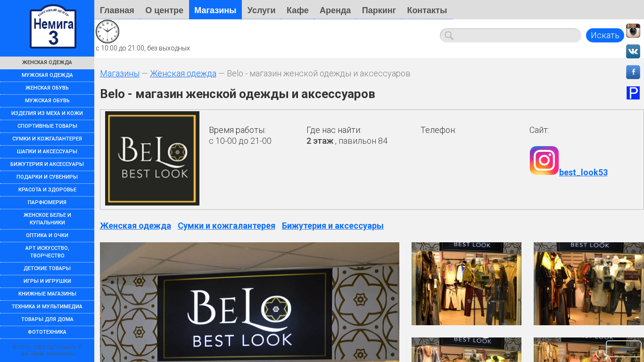
Task: Select Мужская обувь in the sidebar
Action: point(47,101)
